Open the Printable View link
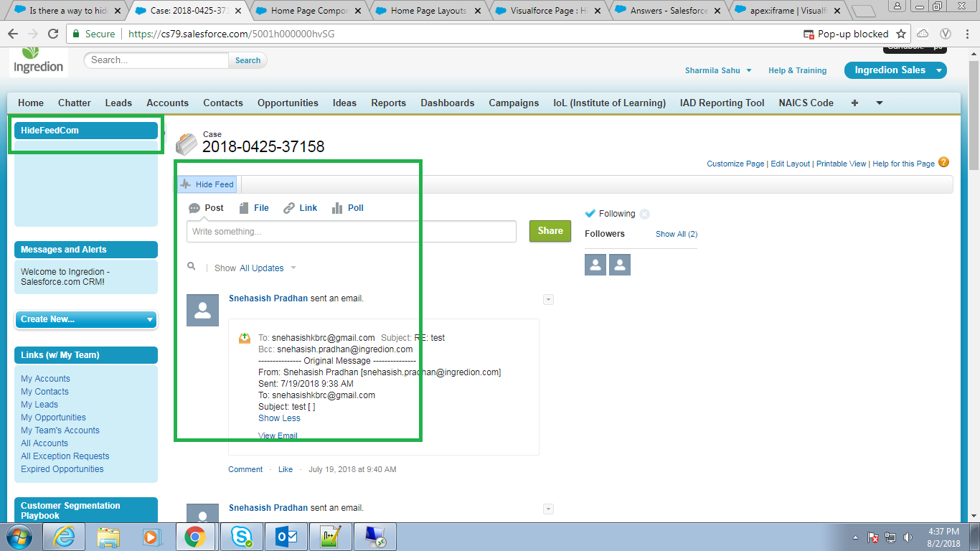980x551 pixels. (842, 164)
